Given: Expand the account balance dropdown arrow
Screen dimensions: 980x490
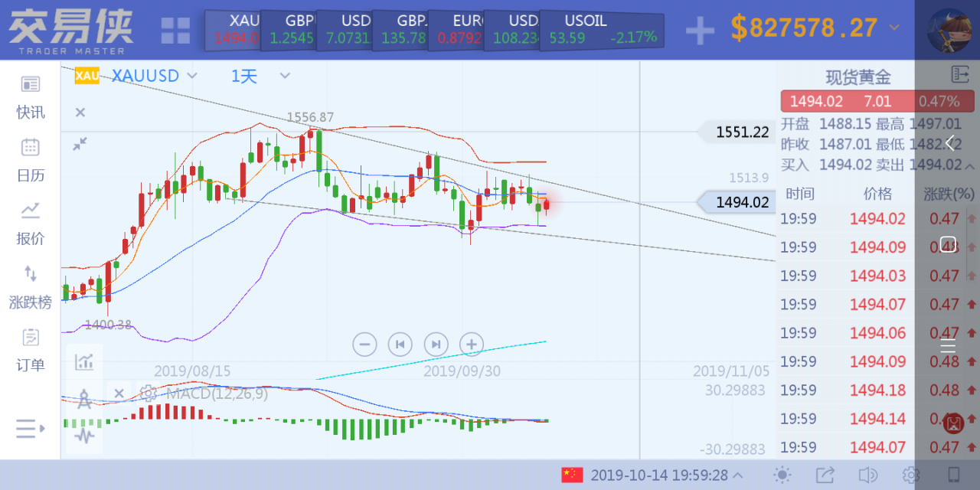Looking at the screenshot, I should [x=894, y=28].
